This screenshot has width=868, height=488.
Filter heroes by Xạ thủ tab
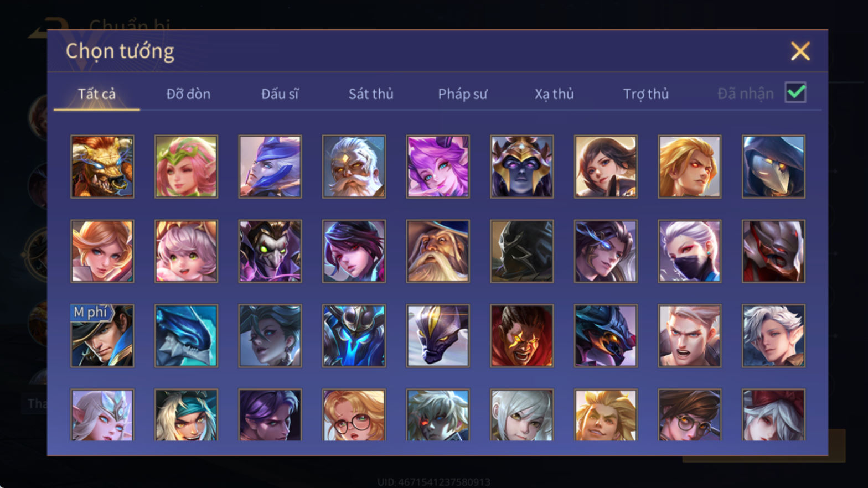tap(554, 94)
